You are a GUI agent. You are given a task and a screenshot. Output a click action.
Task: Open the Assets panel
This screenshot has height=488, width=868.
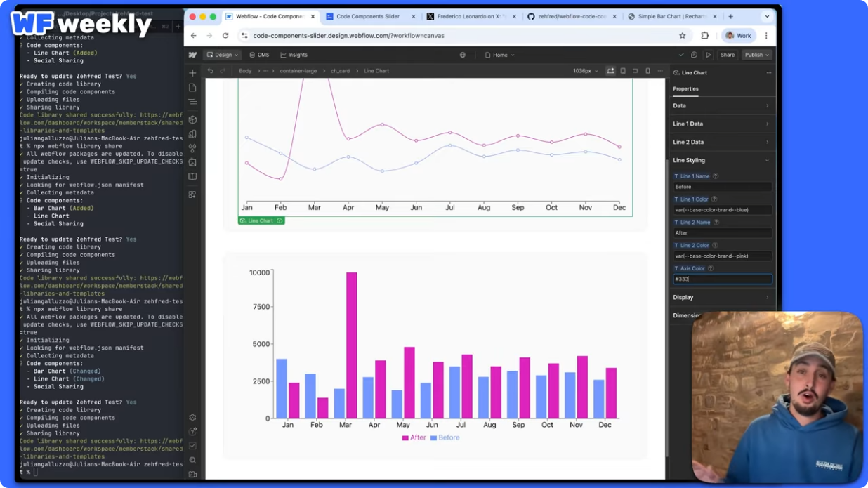[x=192, y=162]
